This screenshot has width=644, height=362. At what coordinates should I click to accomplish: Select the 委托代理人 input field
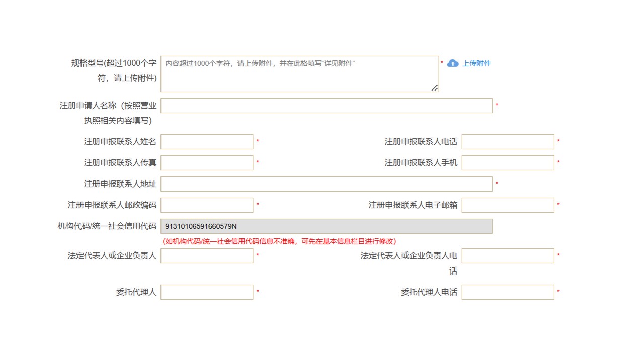coord(207,292)
